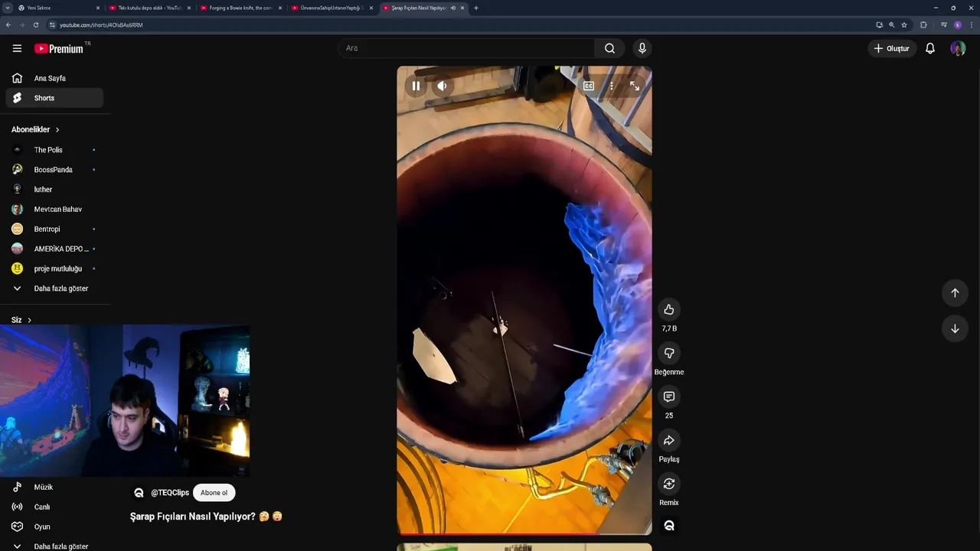This screenshot has width=980, height=551.
Task: Start voice search with microphone icon
Action: (x=642, y=48)
